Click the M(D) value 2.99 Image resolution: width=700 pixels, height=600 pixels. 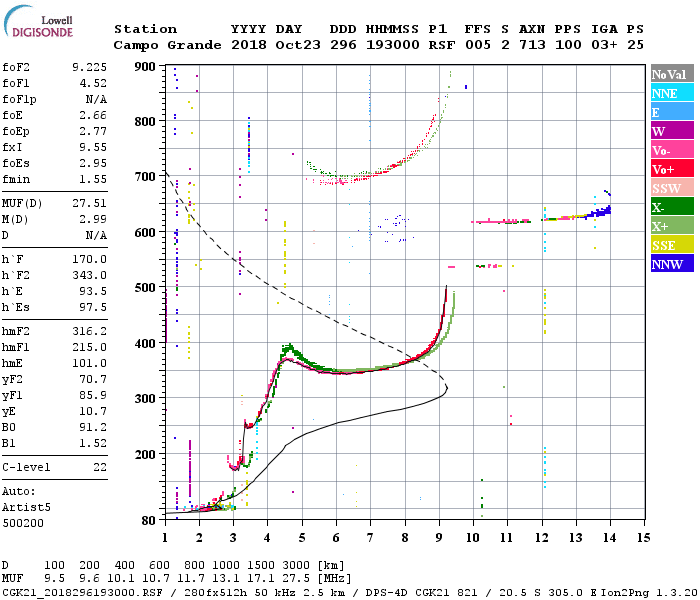[93, 219]
